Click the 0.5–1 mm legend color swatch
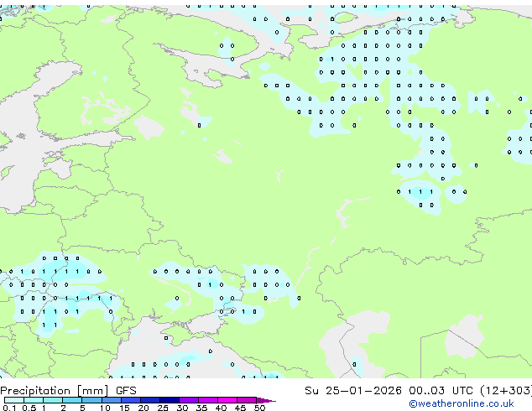The image size is (532, 411). [x=34, y=400]
